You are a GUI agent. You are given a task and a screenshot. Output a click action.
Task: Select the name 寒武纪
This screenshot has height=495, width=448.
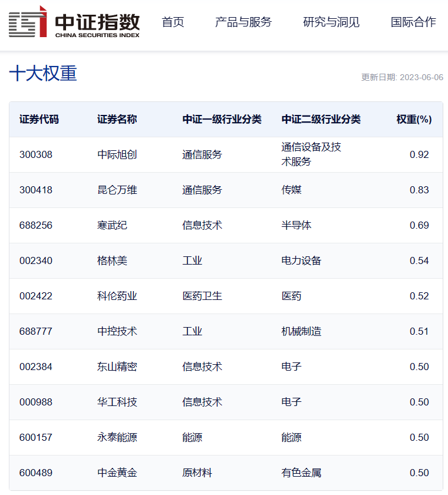click(x=112, y=225)
